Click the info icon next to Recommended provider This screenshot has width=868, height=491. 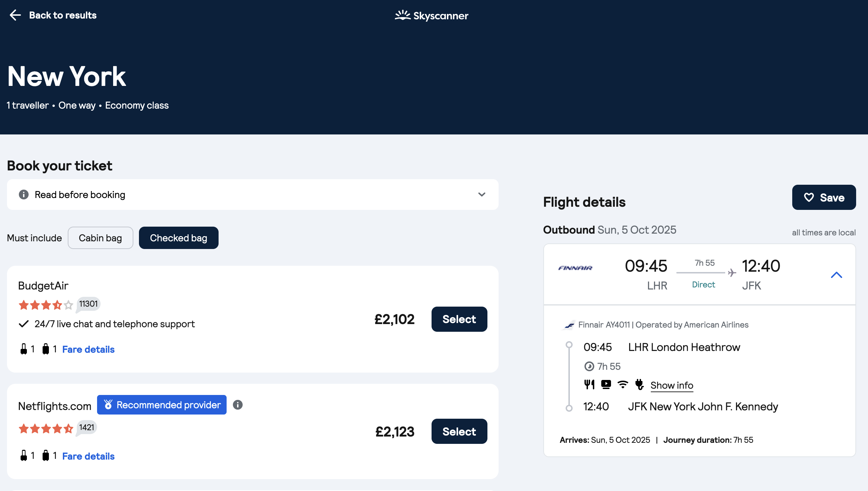point(238,405)
